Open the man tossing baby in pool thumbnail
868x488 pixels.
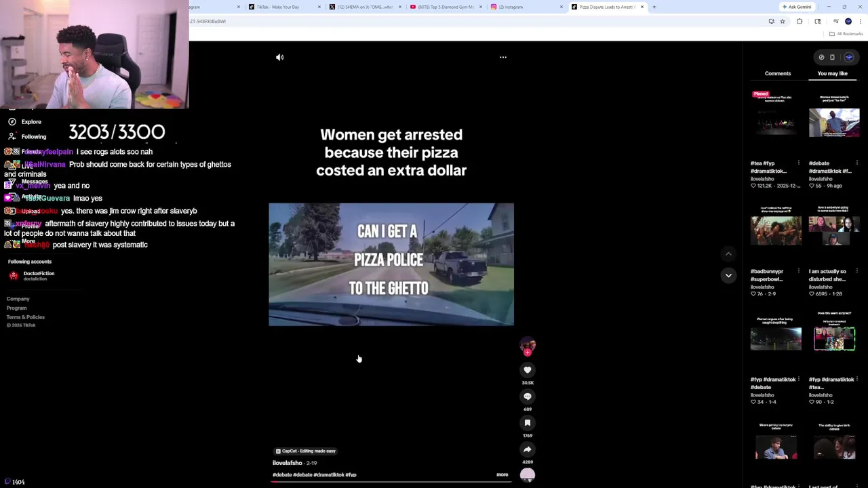click(x=834, y=122)
